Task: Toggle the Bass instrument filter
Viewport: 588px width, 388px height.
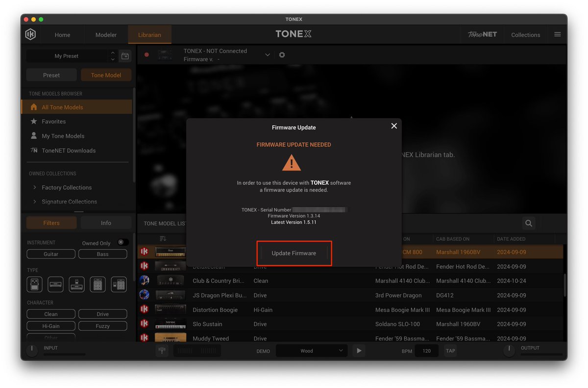Action: tap(103, 254)
